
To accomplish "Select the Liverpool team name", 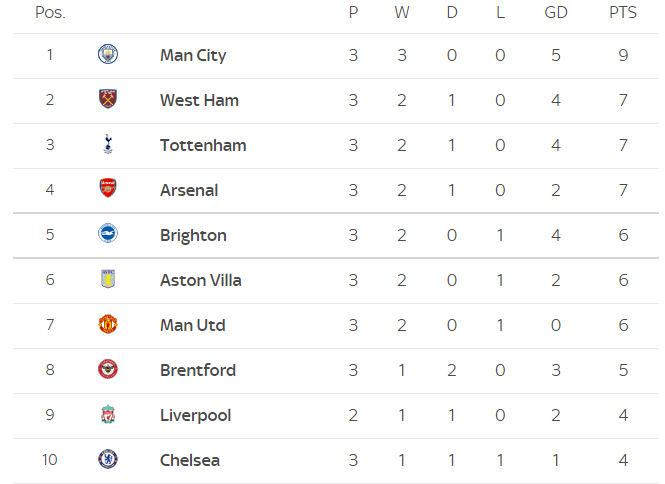I will [196, 415].
